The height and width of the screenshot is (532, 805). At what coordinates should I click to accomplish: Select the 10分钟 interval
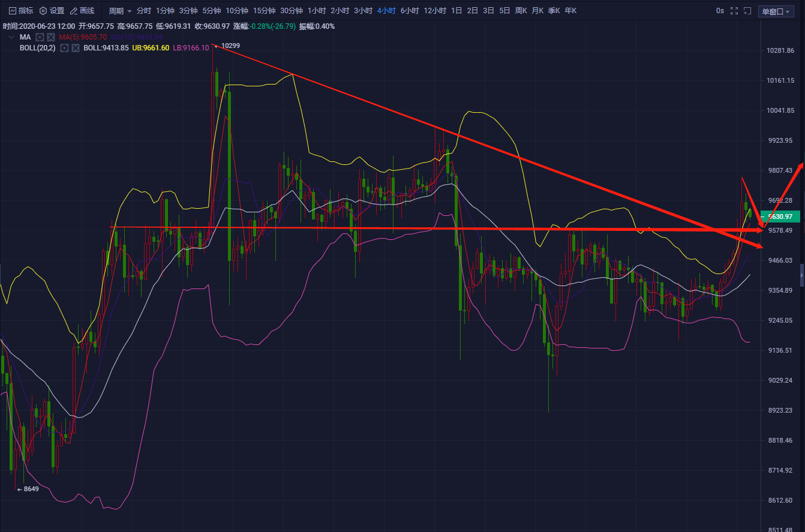237,11
